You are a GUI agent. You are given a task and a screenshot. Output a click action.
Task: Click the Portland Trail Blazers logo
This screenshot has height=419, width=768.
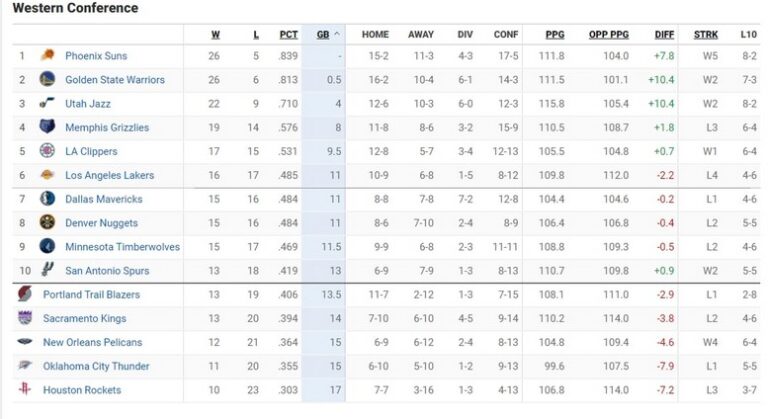(24, 295)
